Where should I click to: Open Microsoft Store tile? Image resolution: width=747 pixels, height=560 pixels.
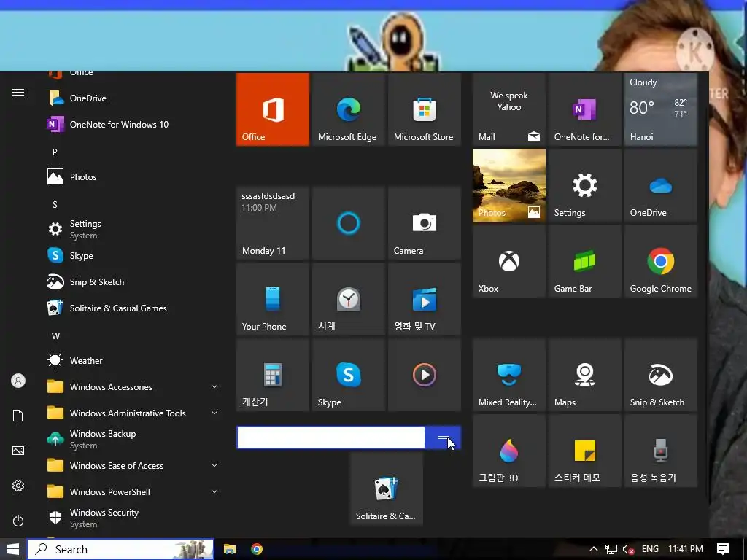coord(424,109)
